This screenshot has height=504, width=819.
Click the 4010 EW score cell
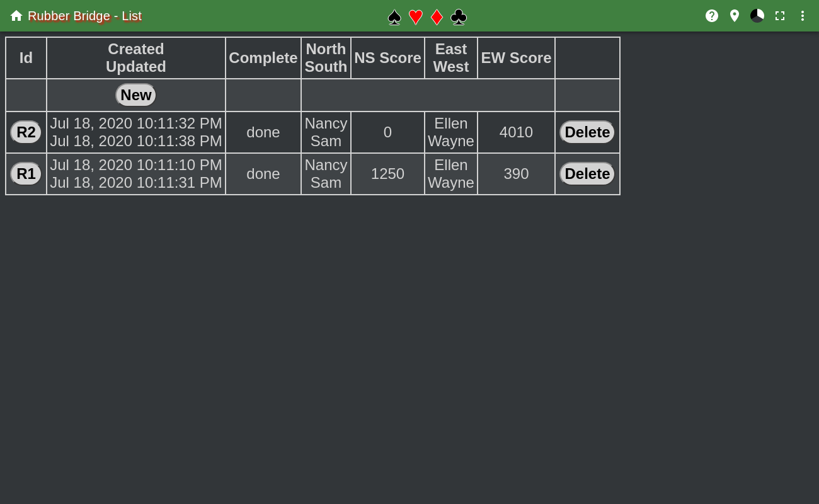[x=516, y=132]
